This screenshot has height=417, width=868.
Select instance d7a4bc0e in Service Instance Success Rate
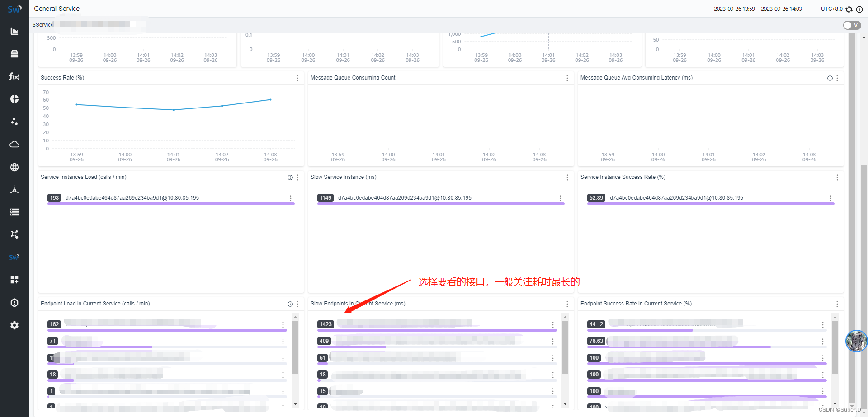pyautogui.click(x=676, y=198)
